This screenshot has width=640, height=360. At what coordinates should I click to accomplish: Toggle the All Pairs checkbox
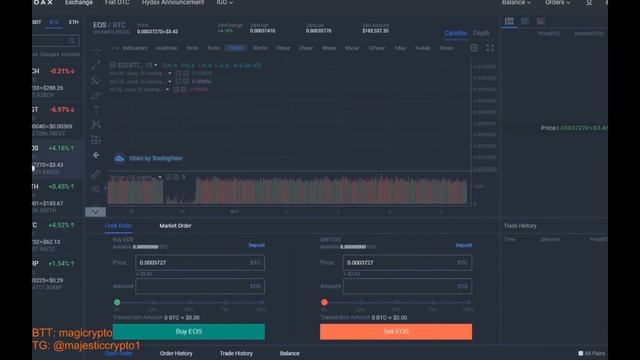click(x=580, y=353)
